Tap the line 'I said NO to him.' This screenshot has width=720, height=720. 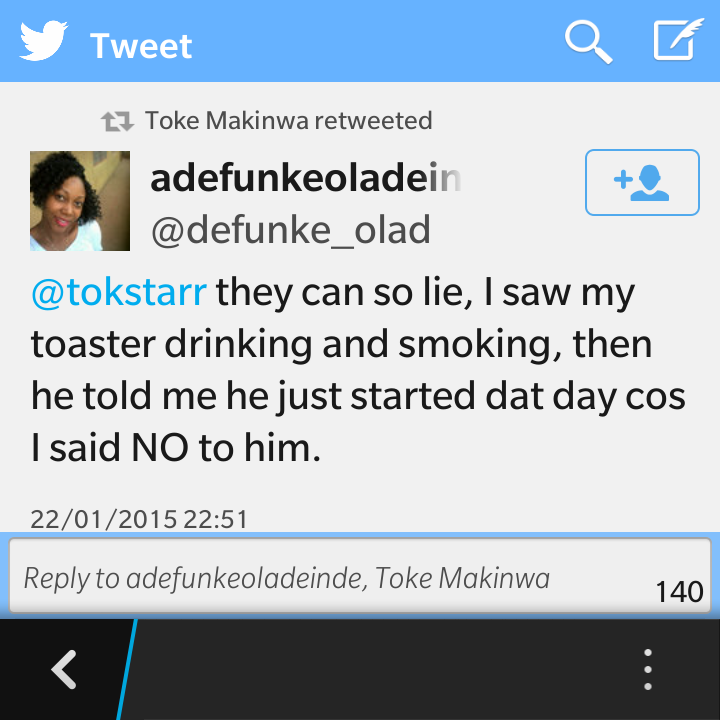click(x=176, y=449)
